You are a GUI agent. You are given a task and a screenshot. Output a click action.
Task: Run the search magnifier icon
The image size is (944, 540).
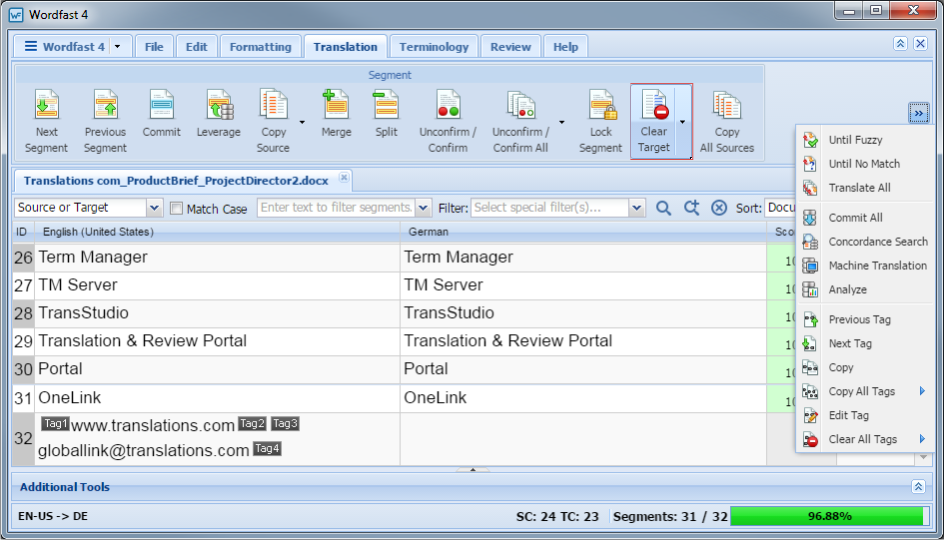tap(663, 208)
